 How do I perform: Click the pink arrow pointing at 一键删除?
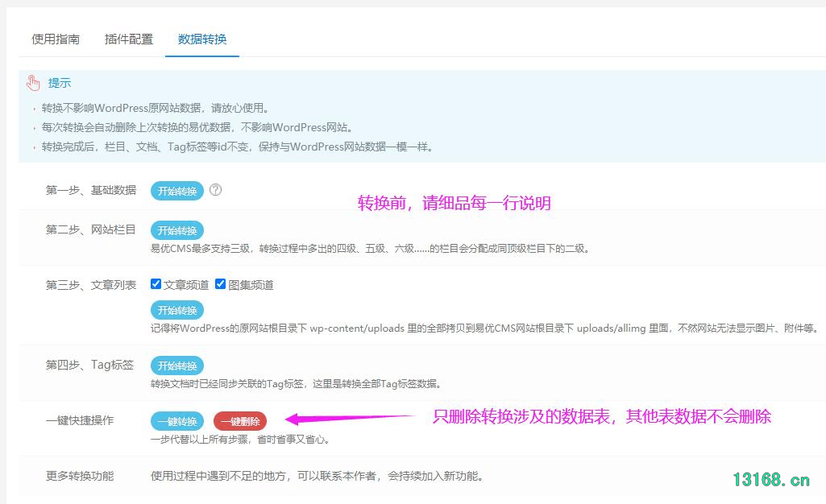(x=347, y=419)
